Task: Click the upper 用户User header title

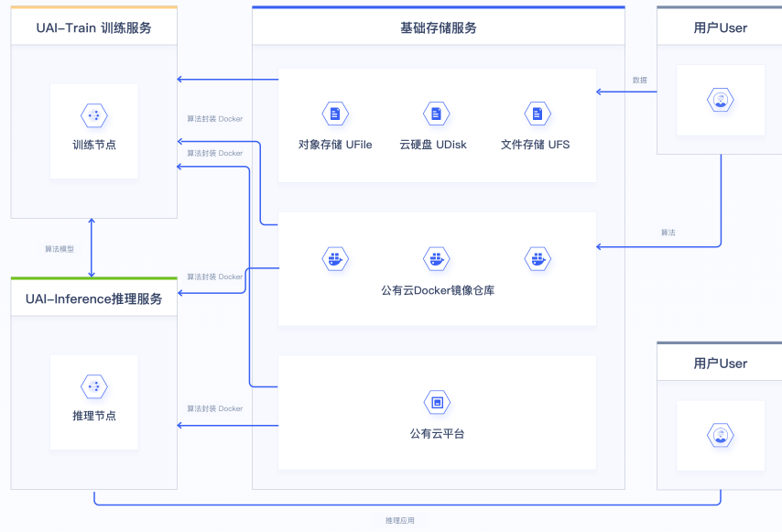Action: click(720, 27)
